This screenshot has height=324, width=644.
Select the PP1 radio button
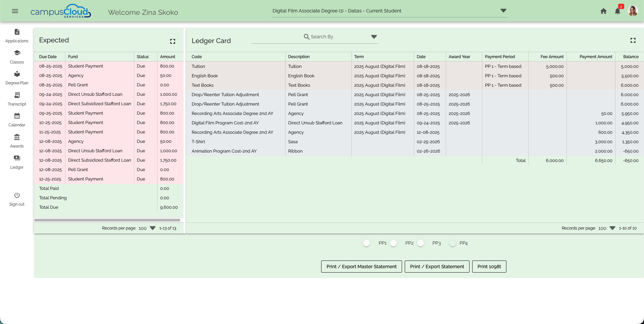366,243
